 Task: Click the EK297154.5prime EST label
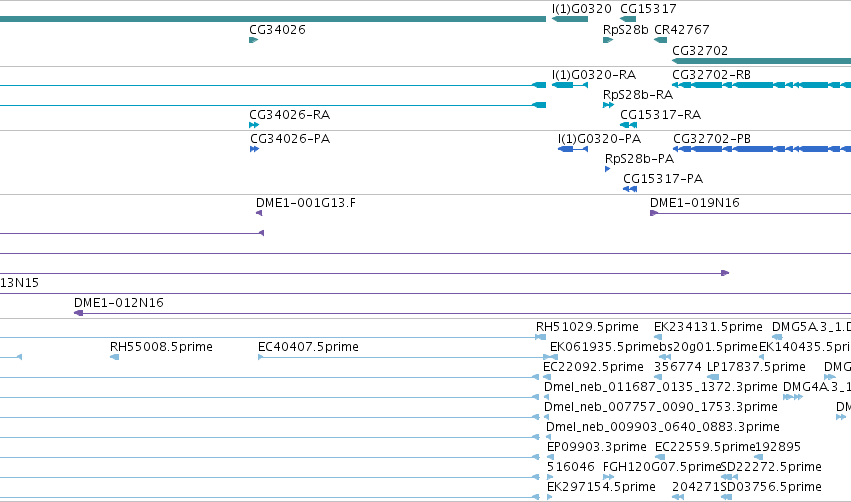pos(601,487)
